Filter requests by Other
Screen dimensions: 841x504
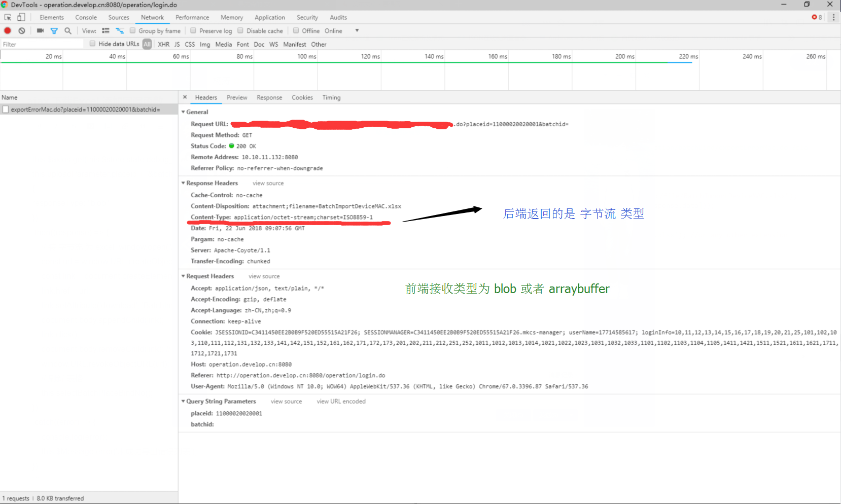(319, 44)
